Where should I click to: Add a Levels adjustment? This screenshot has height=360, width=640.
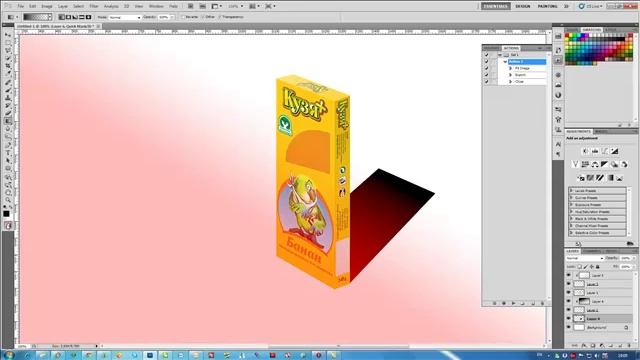(x=595, y=151)
